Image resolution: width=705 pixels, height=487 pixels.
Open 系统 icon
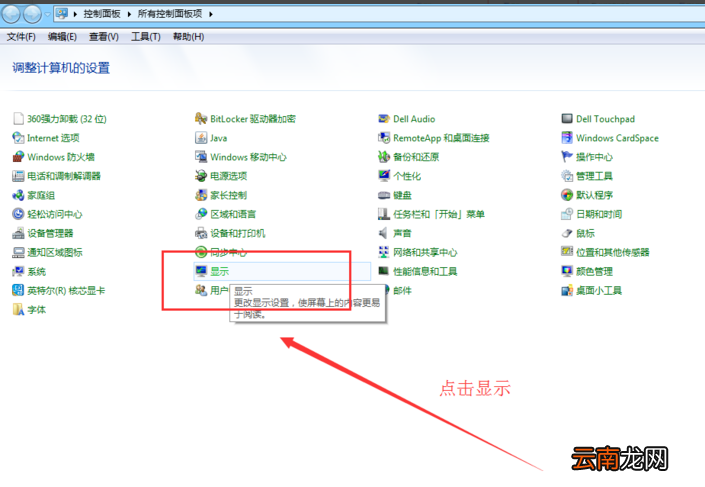pos(18,272)
